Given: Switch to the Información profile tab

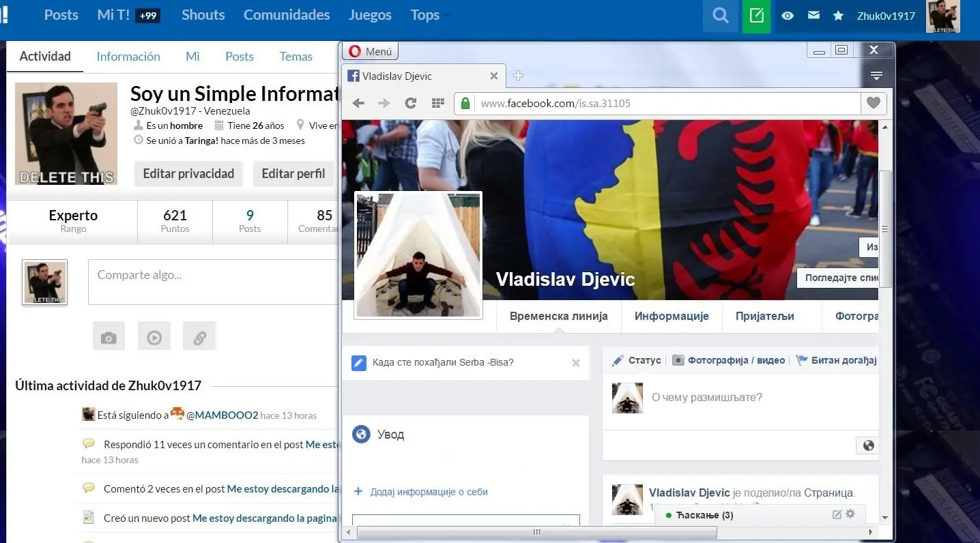Looking at the screenshot, I should (x=128, y=57).
